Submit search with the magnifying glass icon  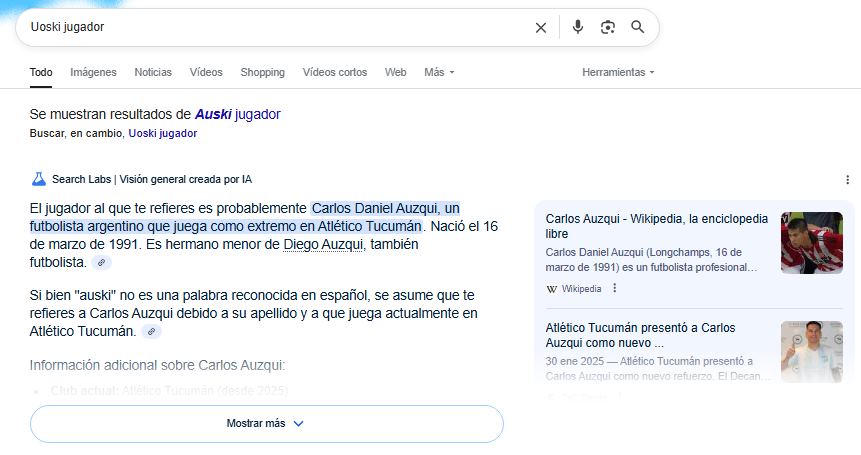click(638, 27)
